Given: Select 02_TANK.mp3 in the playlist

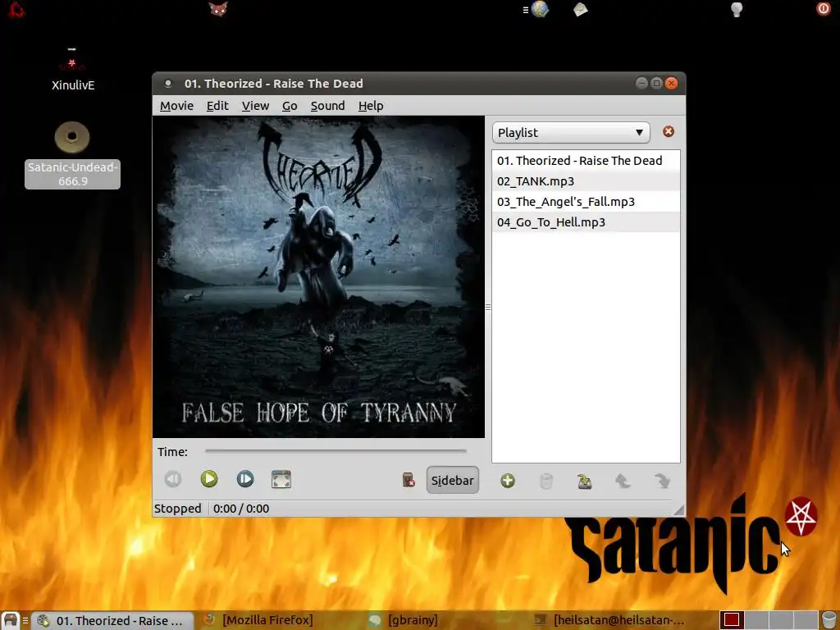Looking at the screenshot, I should [x=586, y=181].
